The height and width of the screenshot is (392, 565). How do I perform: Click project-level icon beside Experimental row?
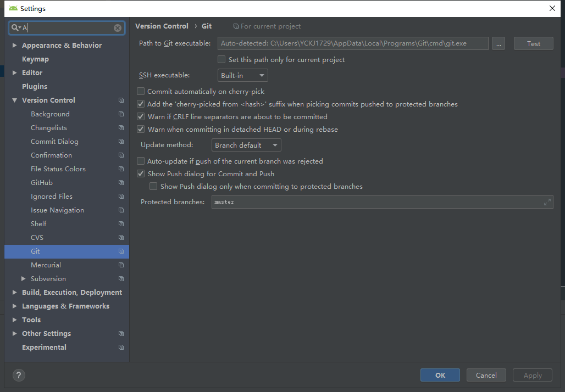click(121, 348)
